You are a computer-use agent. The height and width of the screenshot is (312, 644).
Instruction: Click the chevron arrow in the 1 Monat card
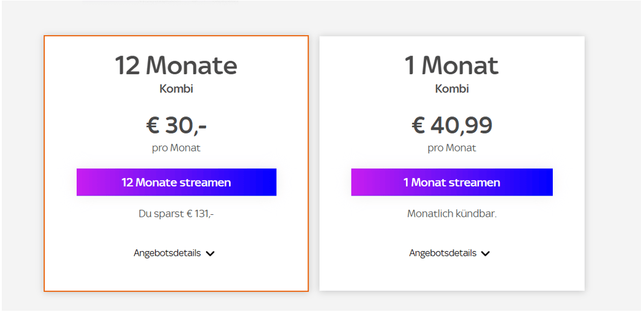(486, 253)
